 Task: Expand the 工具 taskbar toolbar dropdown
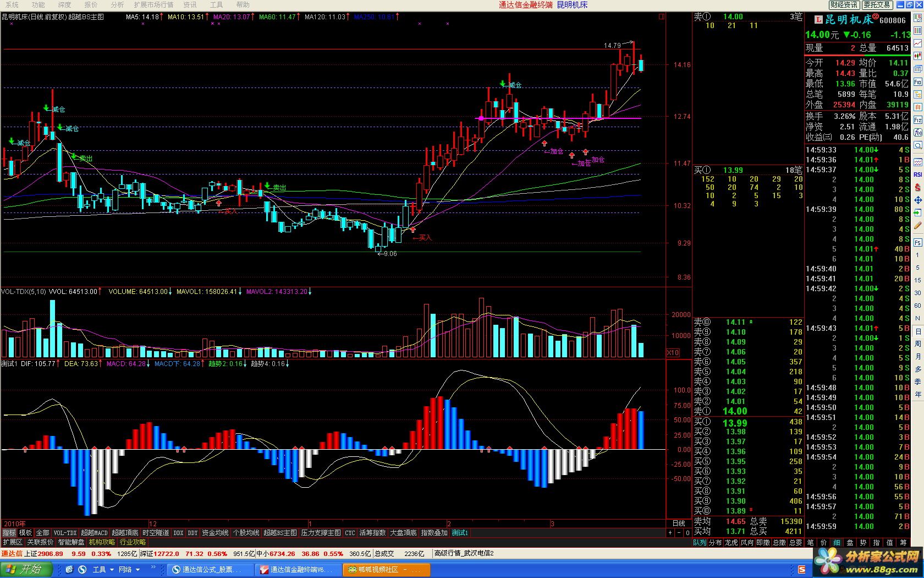click(112, 570)
